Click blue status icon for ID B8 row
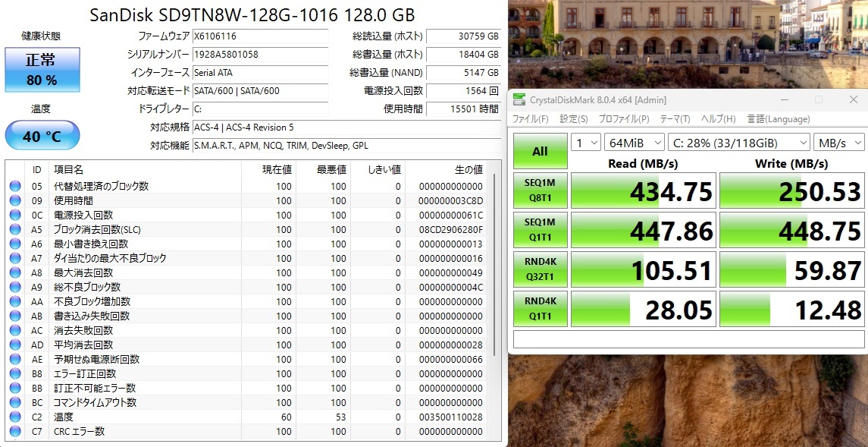 click(x=15, y=373)
